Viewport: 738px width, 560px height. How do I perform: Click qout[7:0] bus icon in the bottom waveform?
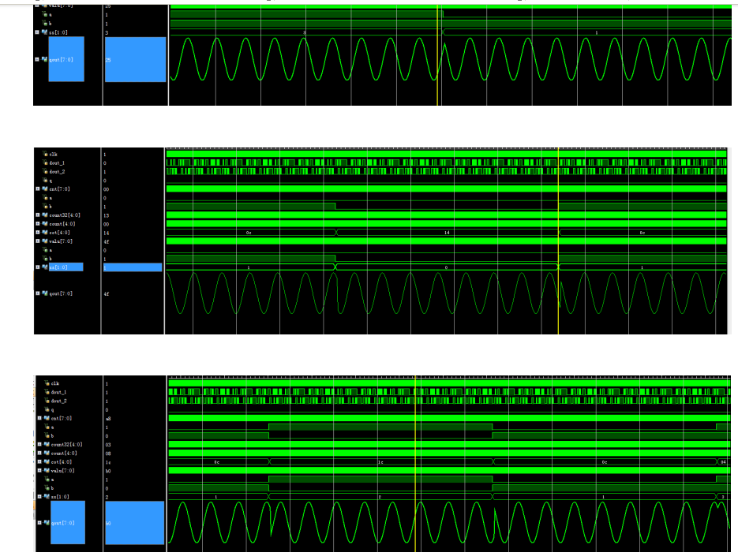pos(46,523)
